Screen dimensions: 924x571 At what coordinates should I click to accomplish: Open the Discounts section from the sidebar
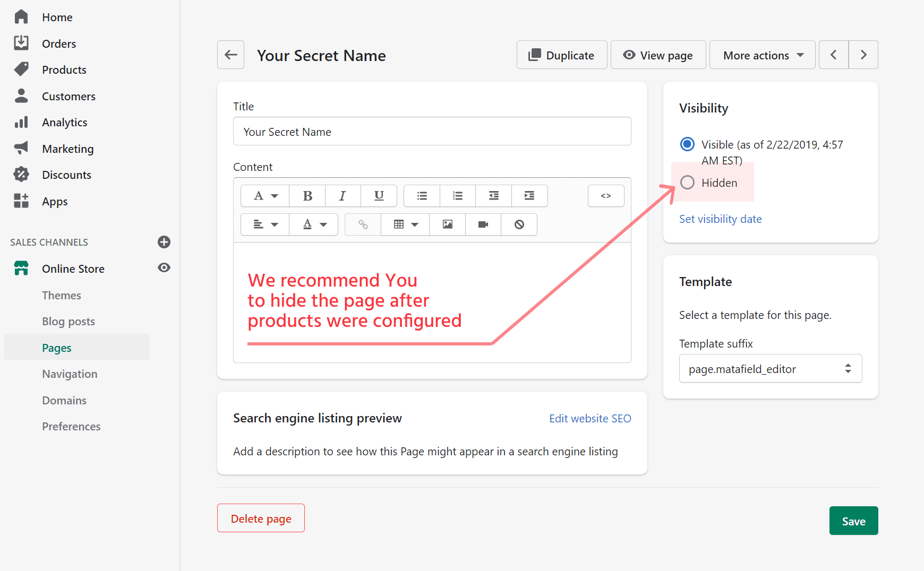[66, 175]
